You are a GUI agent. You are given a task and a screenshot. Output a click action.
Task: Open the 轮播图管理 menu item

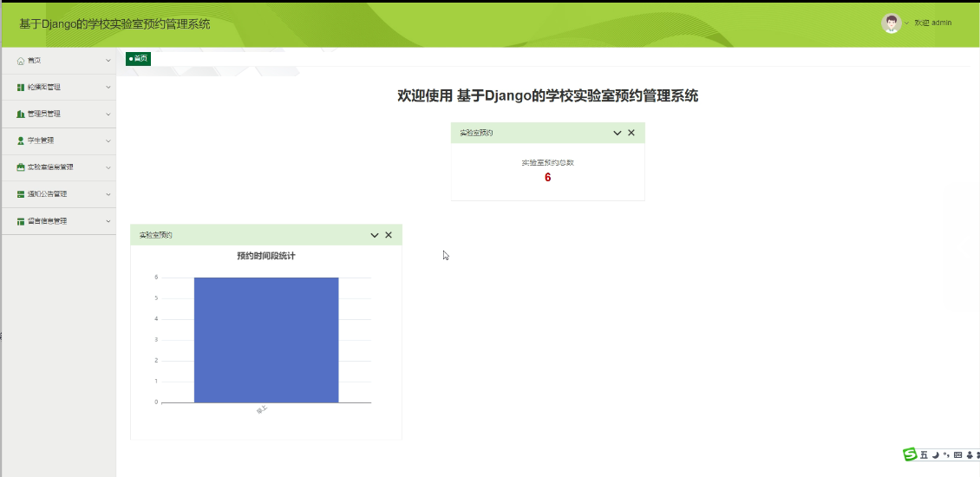pos(59,88)
